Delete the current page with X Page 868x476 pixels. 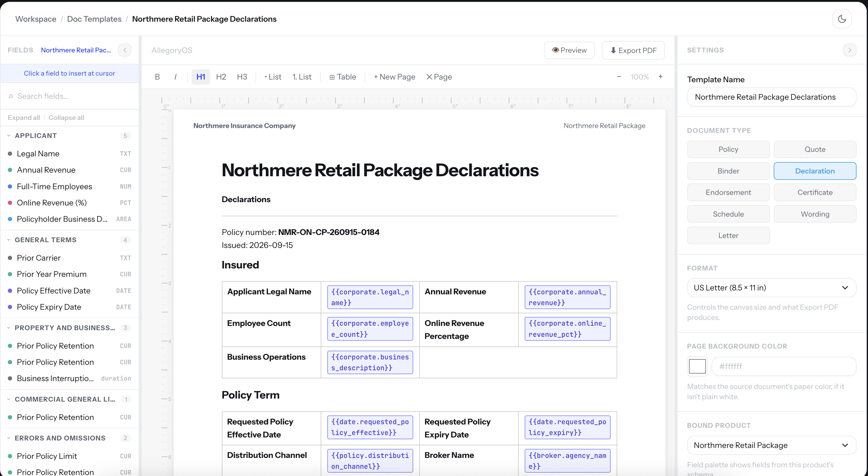(439, 77)
